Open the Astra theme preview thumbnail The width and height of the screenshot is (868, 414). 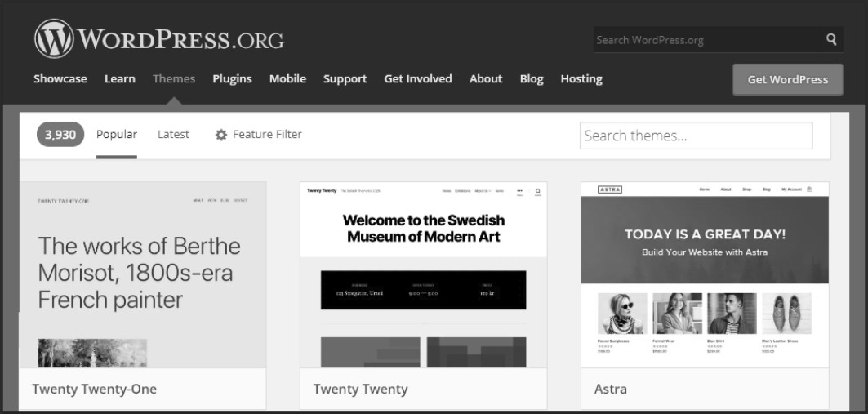(705, 274)
